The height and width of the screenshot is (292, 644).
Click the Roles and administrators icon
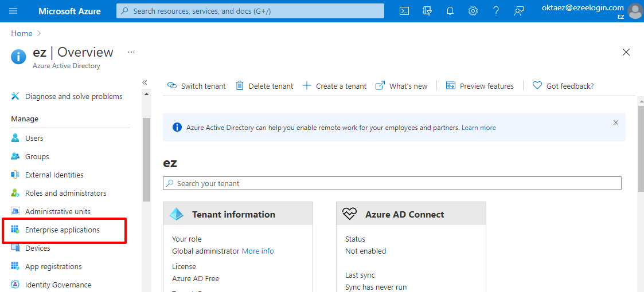(x=15, y=193)
